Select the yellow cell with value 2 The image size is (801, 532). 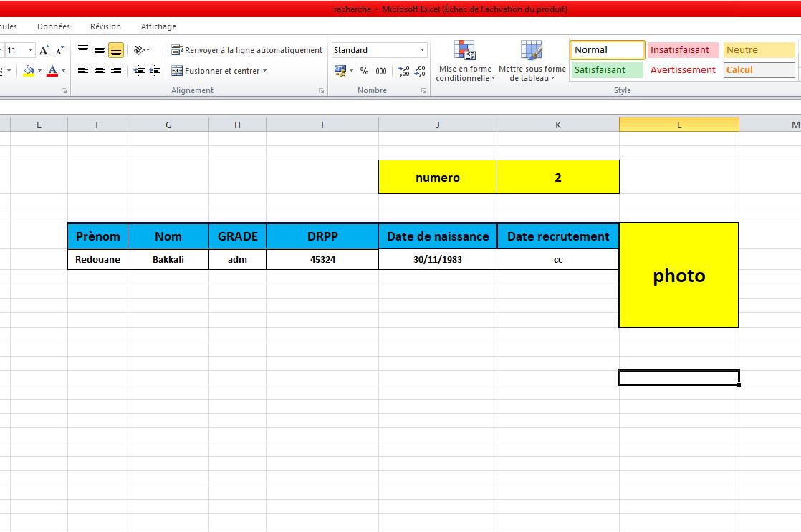click(558, 177)
